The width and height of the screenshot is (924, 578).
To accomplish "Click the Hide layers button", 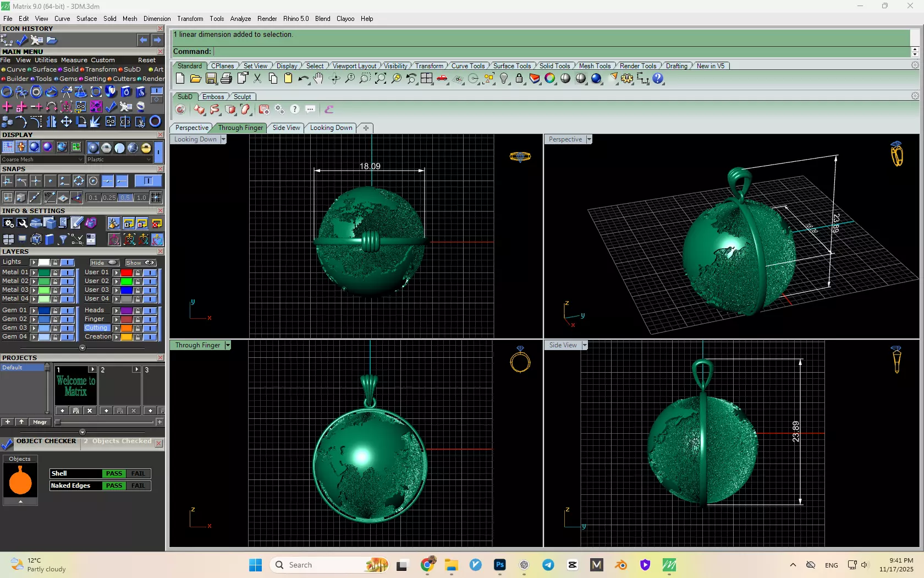I will (x=105, y=263).
